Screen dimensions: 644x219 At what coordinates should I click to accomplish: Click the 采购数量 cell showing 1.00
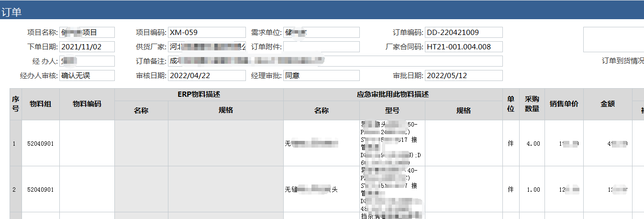tap(532, 189)
